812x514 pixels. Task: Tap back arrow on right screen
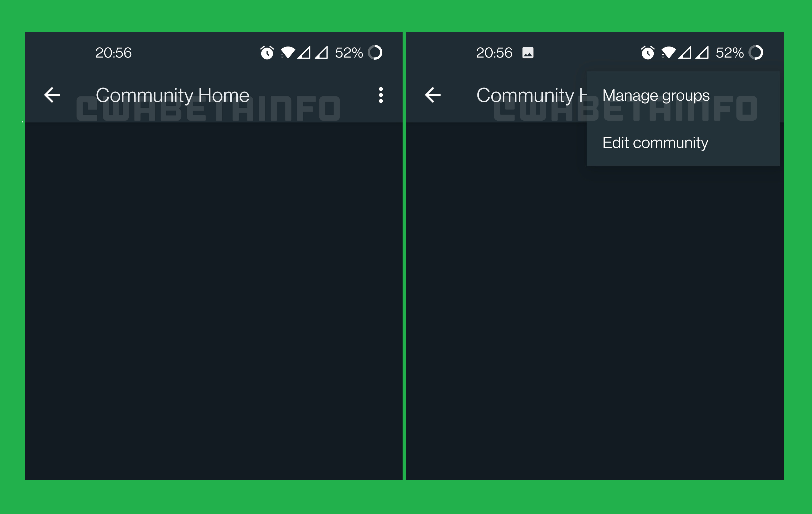coord(433,95)
